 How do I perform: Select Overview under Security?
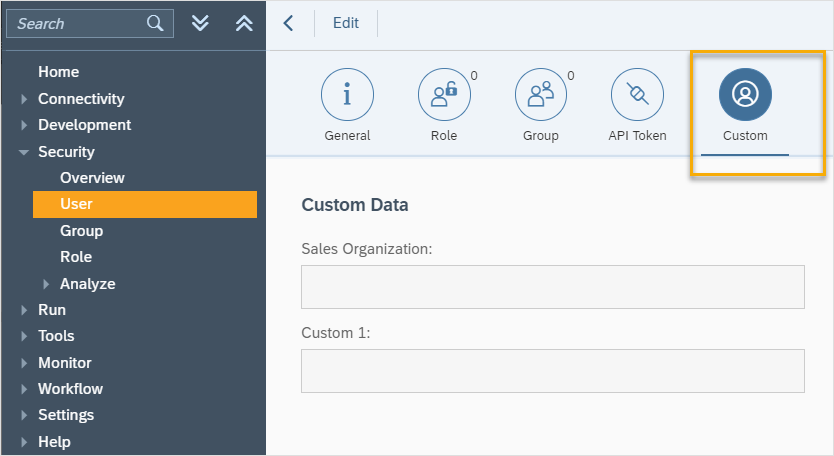click(92, 178)
